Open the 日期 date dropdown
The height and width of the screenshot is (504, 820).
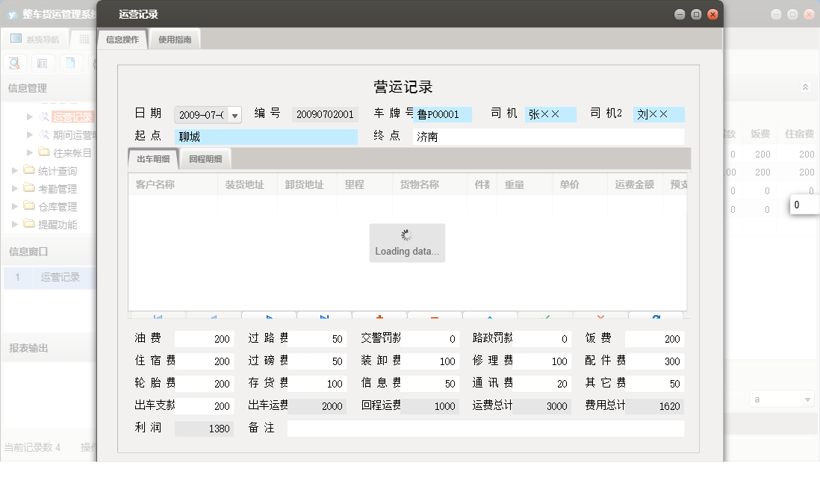tap(235, 114)
